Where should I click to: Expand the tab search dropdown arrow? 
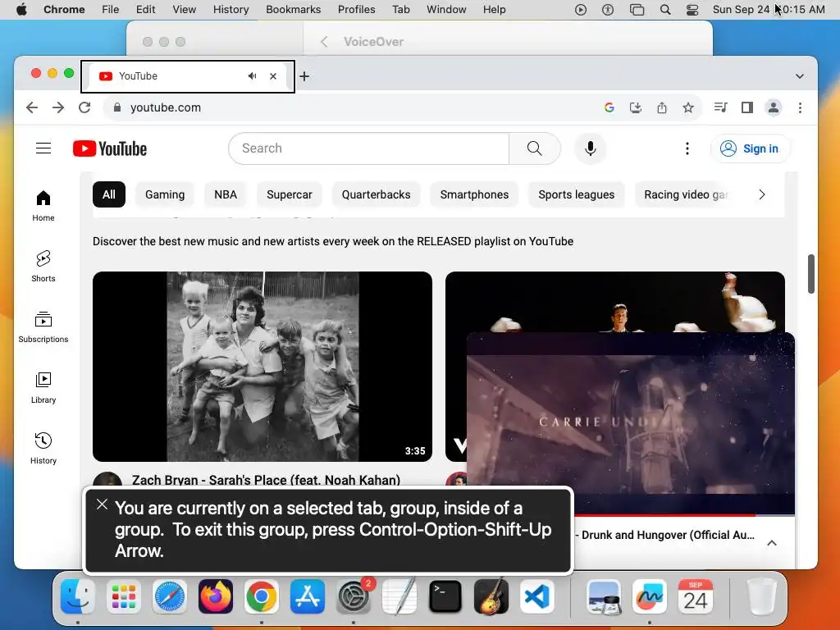tap(799, 76)
